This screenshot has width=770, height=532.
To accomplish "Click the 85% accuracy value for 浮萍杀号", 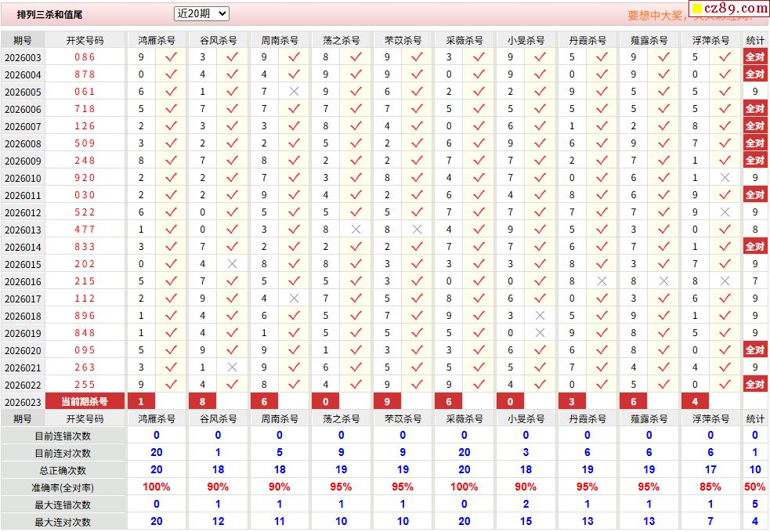I will coord(710,487).
